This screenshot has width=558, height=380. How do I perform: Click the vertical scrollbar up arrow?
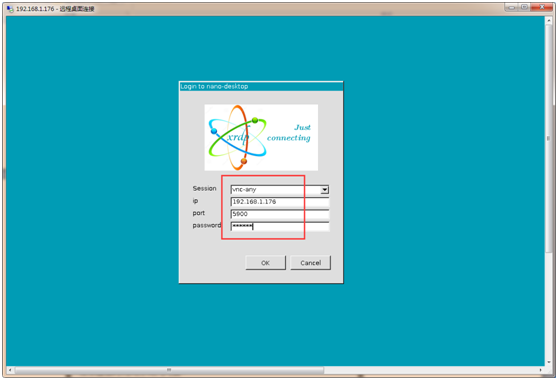pos(548,21)
